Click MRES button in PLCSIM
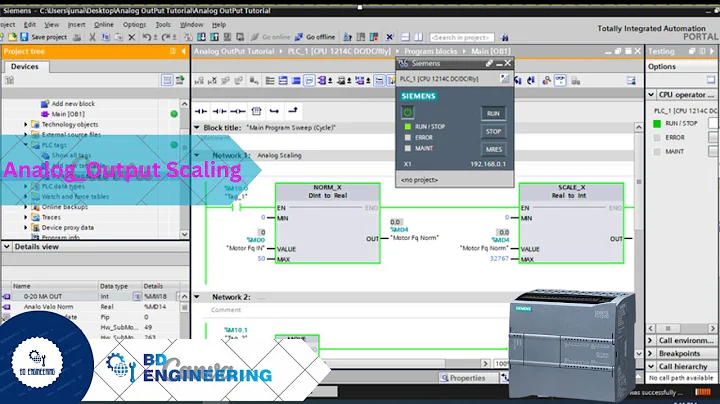 tap(493, 149)
